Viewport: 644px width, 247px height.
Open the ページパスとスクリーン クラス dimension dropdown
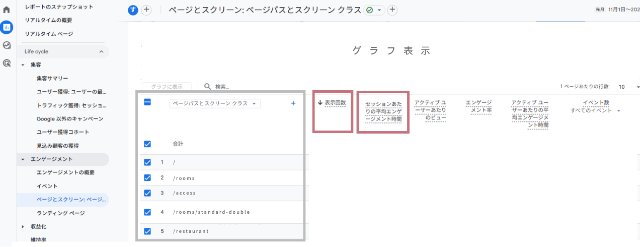point(215,103)
